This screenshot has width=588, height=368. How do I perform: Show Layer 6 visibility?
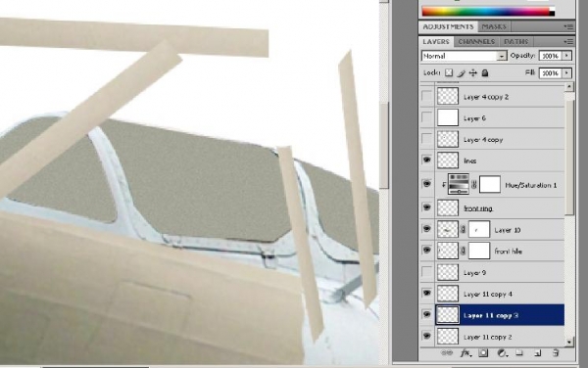click(426, 117)
